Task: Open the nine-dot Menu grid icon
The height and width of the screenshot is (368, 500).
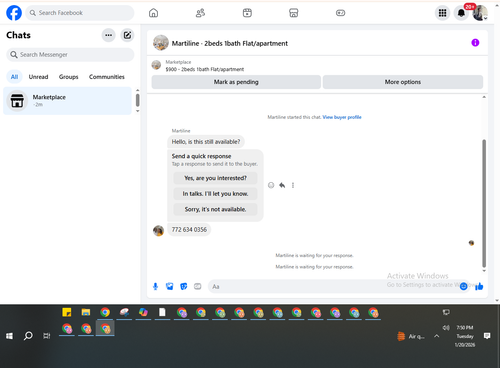Action: [442, 13]
